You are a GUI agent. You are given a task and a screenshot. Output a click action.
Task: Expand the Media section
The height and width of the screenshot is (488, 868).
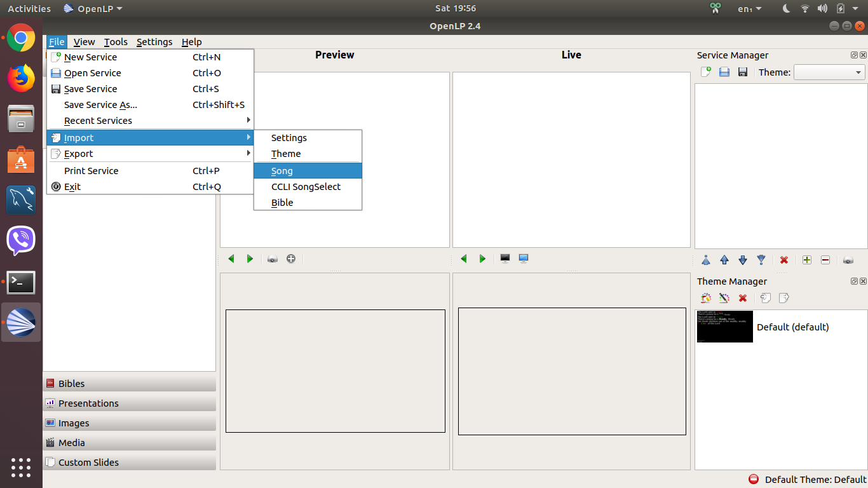[130, 442]
